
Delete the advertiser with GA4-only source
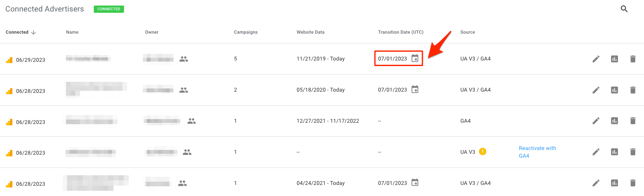click(632, 121)
